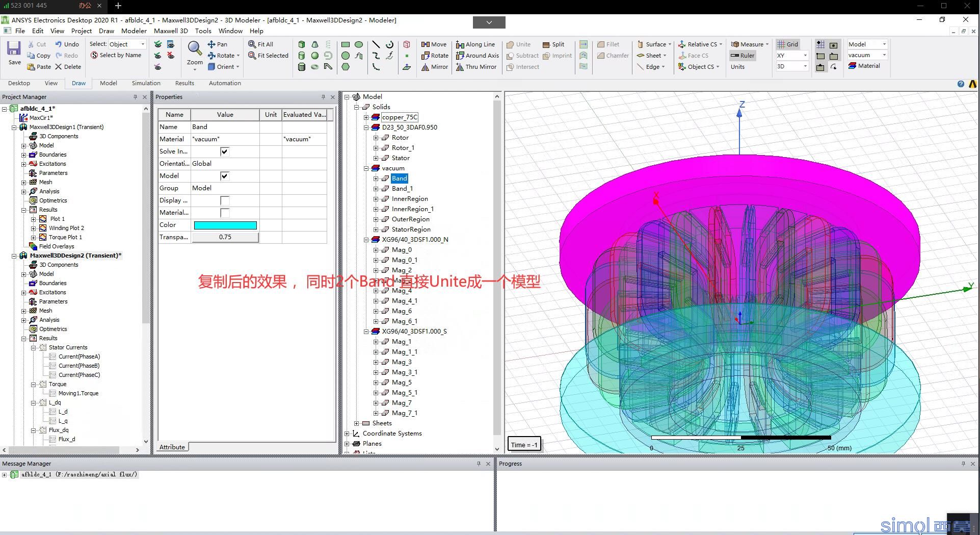Open the vacuum material dropdown
Viewport: 980px width, 535px height.
867,55
